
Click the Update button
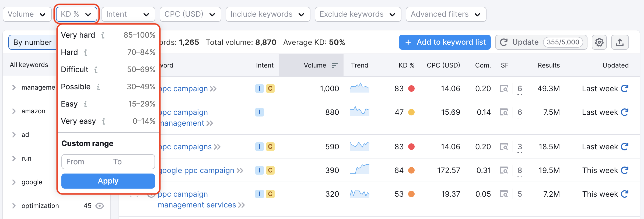click(541, 42)
